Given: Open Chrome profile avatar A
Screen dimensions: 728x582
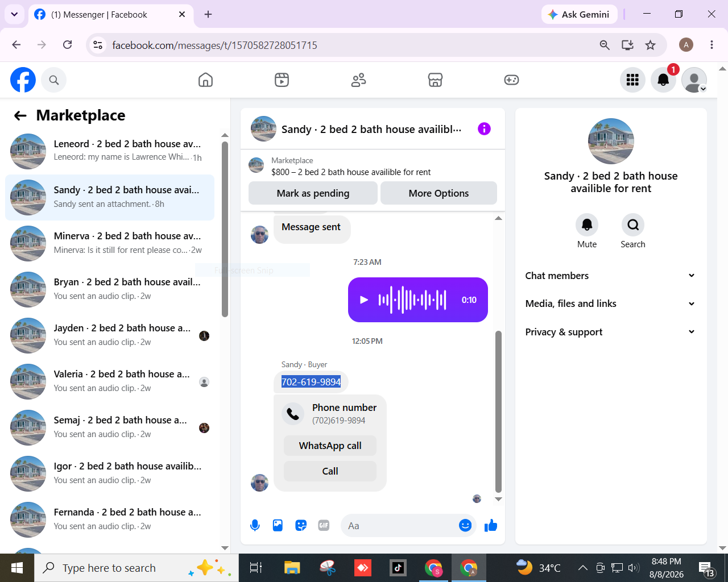Looking at the screenshot, I should 686,45.
